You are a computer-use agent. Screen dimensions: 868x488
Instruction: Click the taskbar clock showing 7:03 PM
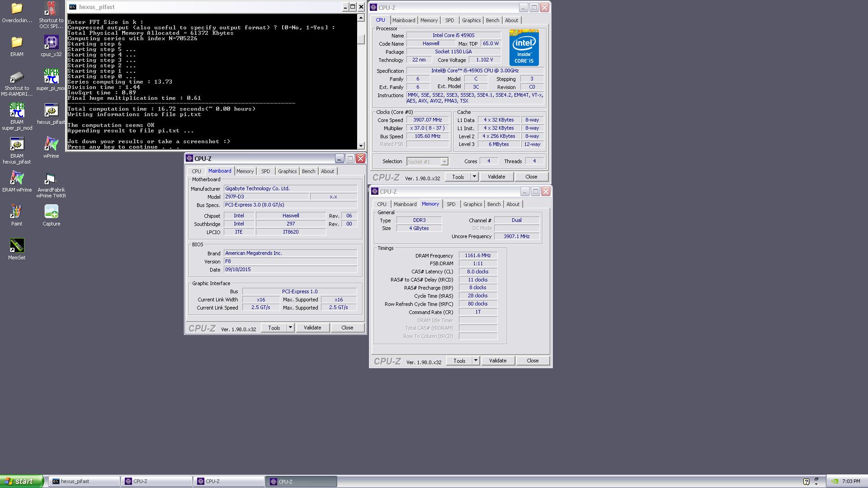(851, 482)
